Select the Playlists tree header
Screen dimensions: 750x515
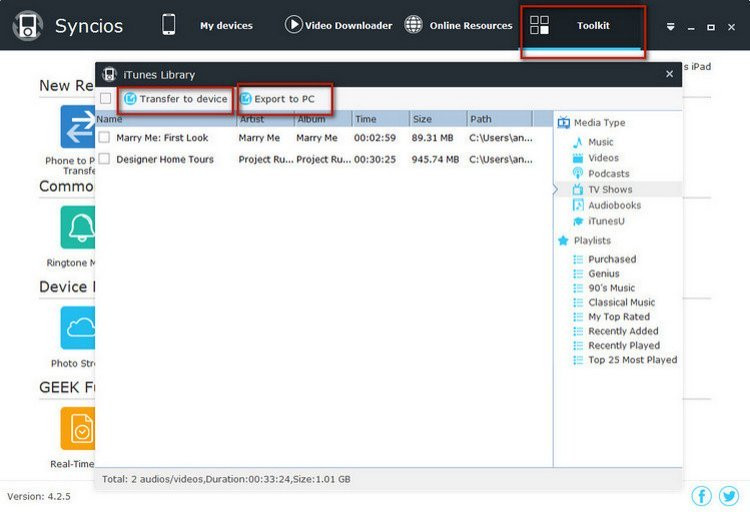tap(592, 241)
